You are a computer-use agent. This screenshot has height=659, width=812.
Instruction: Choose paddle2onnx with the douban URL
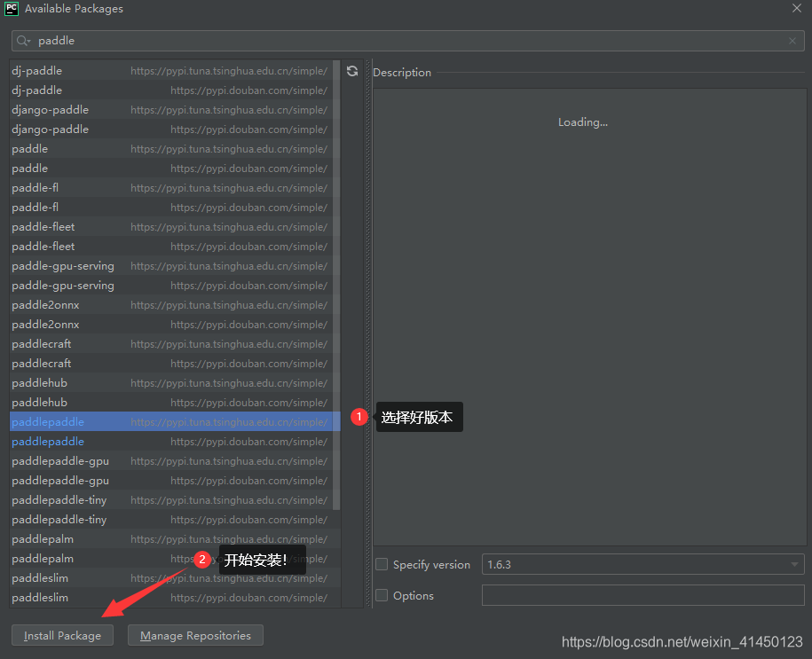171,325
